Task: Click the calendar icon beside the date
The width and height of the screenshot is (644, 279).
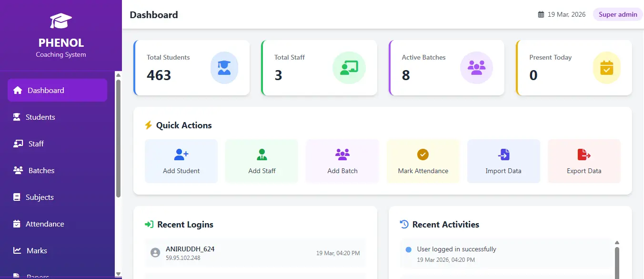Action: pyautogui.click(x=541, y=14)
